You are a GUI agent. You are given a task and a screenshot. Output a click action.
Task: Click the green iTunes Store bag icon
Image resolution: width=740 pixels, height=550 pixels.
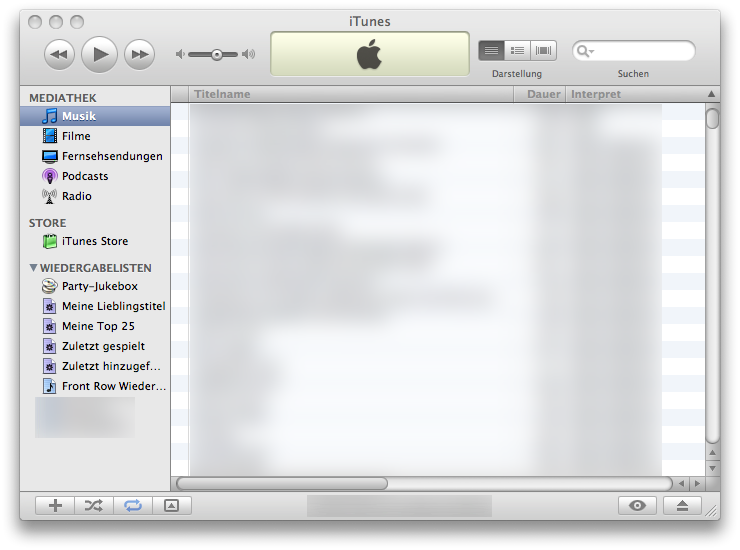pyautogui.click(x=50, y=241)
